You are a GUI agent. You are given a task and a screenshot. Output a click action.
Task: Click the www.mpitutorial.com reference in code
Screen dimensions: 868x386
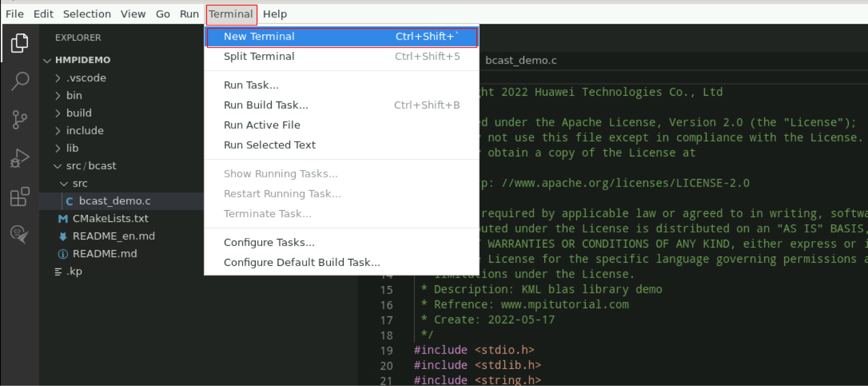pyautogui.click(x=565, y=305)
